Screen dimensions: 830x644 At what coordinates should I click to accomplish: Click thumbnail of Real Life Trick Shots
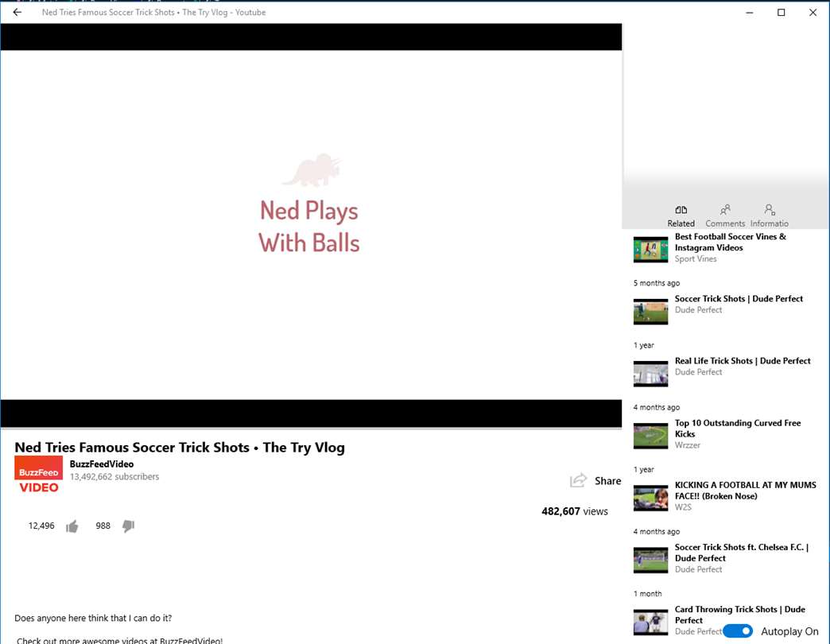point(650,374)
